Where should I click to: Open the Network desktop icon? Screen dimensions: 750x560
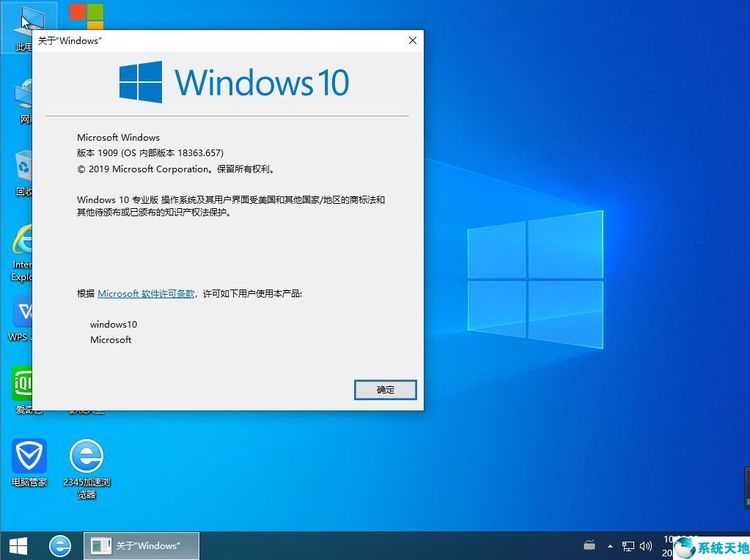click(x=22, y=98)
